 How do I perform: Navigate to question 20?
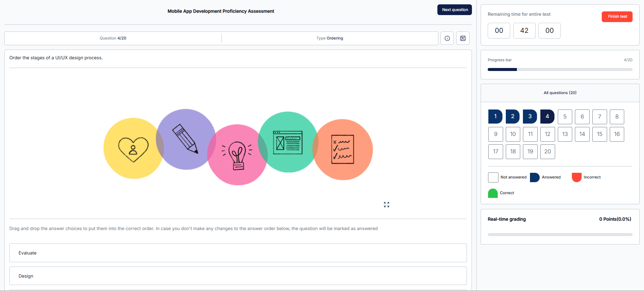(547, 151)
